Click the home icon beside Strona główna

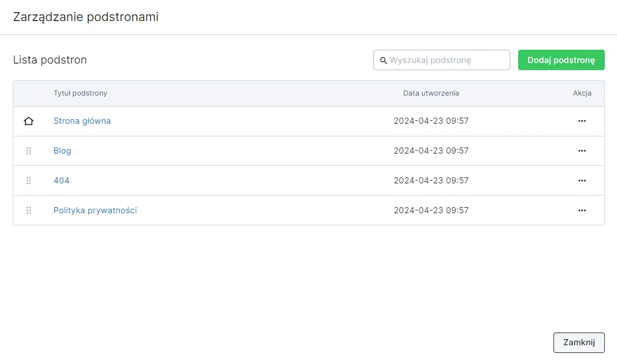coord(29,121)
